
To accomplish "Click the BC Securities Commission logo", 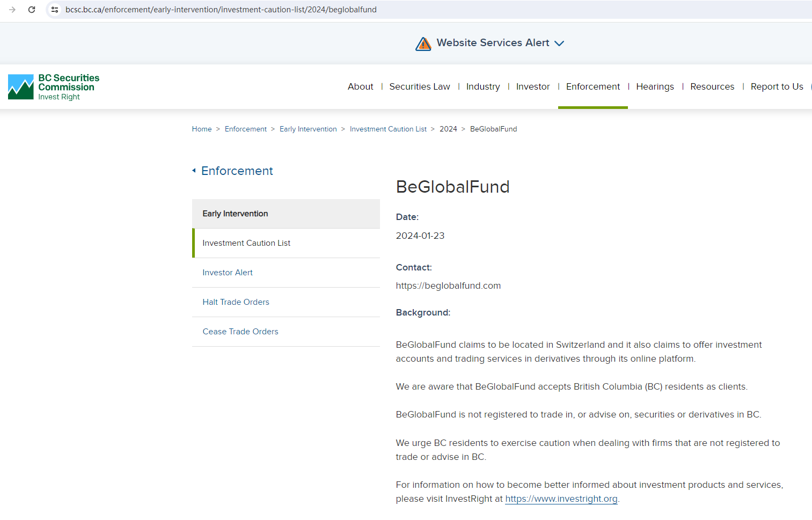I will pyautogui.click(x=54, y=87).
